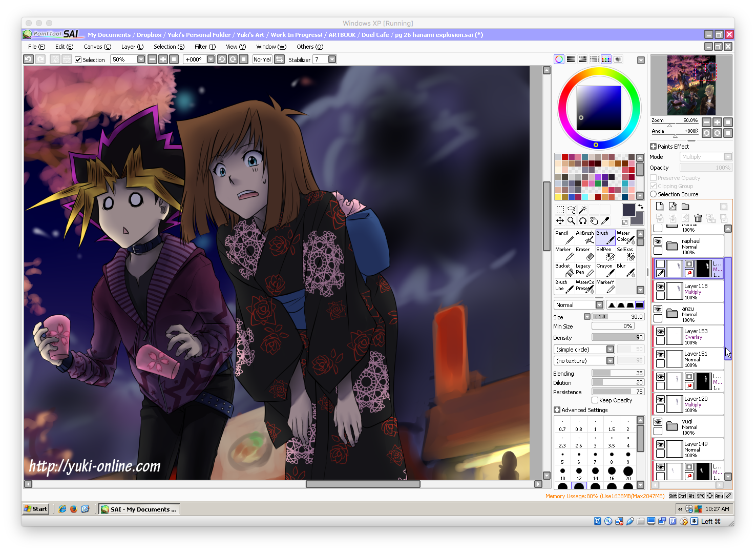Select the Bucket fill tool
This screenshot has width=756, height=552.
pyautogui.click(x=564, y=270)
